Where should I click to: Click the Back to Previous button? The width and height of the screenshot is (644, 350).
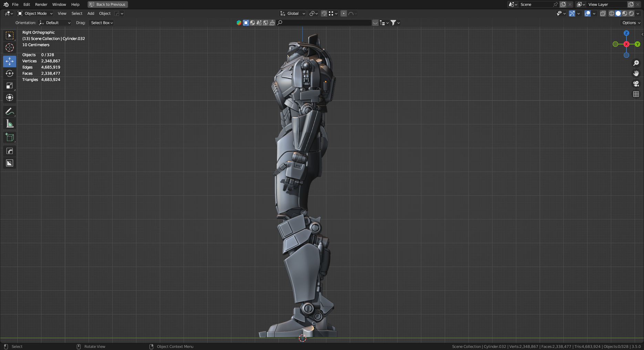pos(108,4)
